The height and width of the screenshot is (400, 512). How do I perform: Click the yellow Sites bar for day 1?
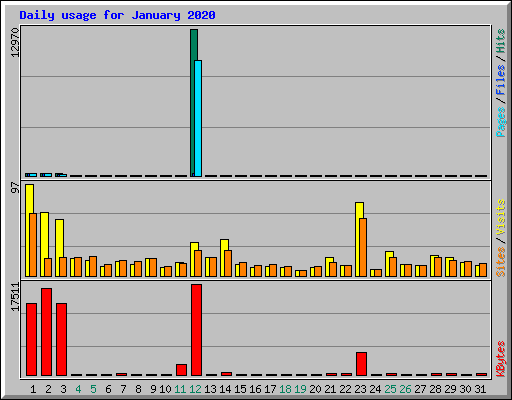[x=28, y=230]
